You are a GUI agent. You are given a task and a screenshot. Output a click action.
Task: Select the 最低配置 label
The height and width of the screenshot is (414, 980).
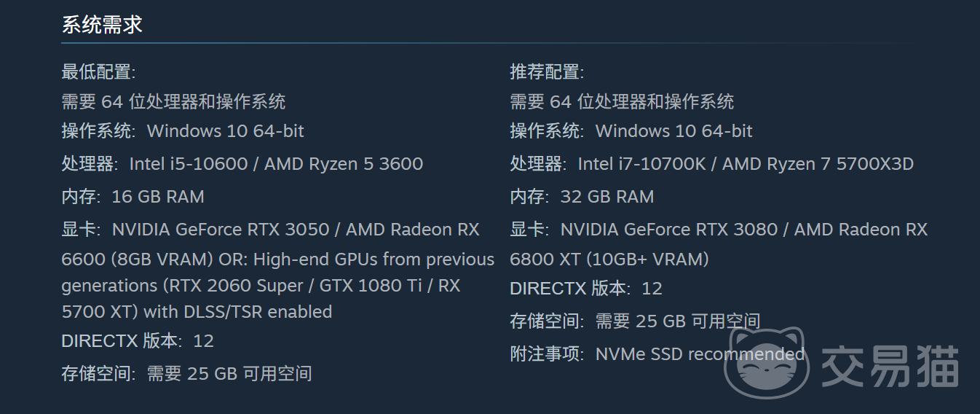click(98, 72)
